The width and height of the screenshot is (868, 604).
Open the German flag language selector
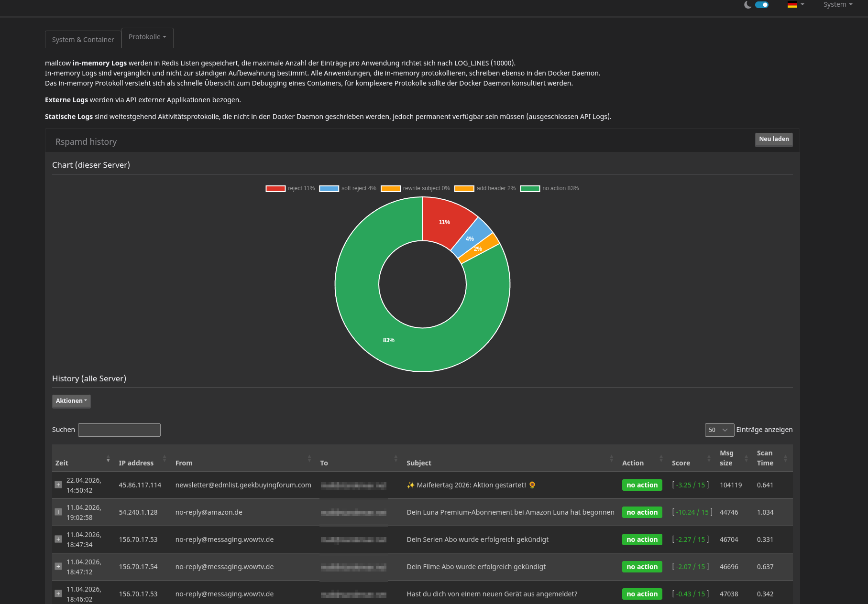[x=795, y=5]
